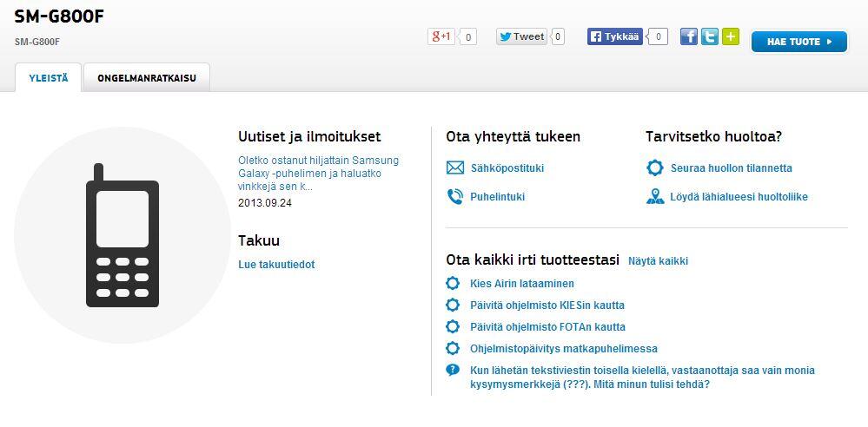Click the envelope icon for email support

click(x=455, y=168)
